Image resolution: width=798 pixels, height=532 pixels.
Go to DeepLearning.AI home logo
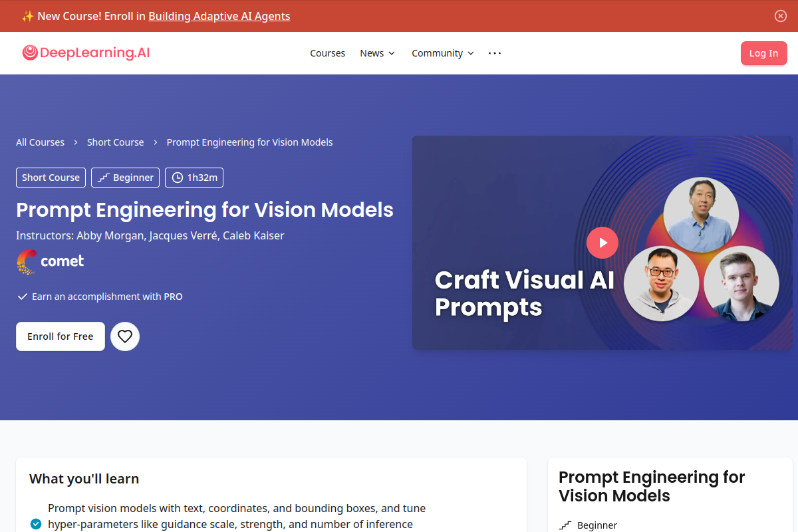[86, 53]
